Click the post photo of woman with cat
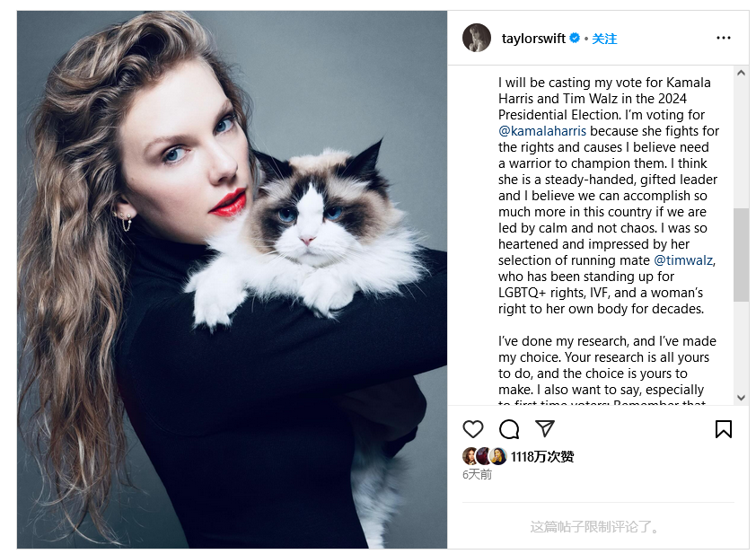The height and width of the screenshot is (554, 756). coord(232,279)
